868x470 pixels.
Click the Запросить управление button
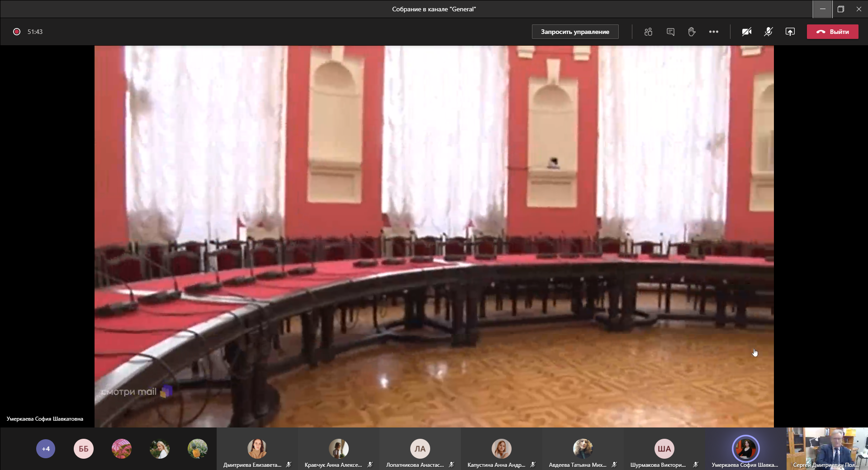tap(575, 32)
